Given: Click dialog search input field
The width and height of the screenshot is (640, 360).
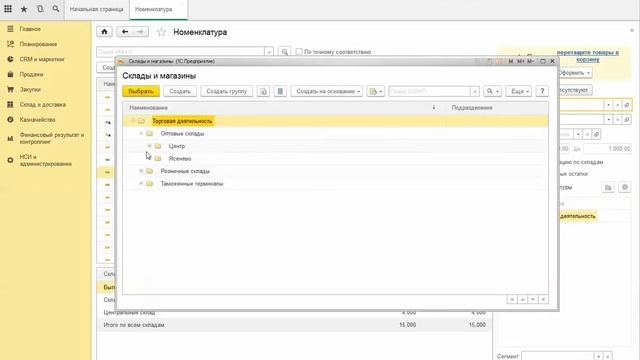Looking at the screenshot, I should [429, 91].
